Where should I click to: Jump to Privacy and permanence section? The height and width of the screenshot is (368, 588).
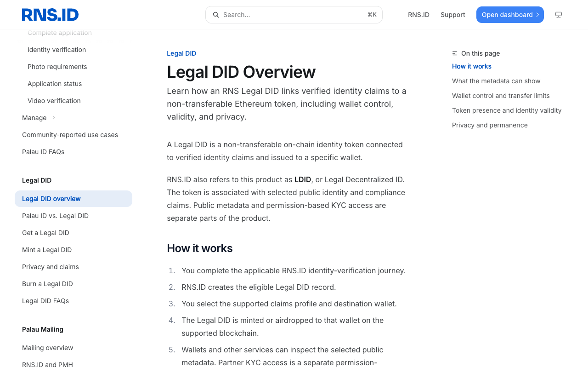pyautogui.click(x=490, y=125)
